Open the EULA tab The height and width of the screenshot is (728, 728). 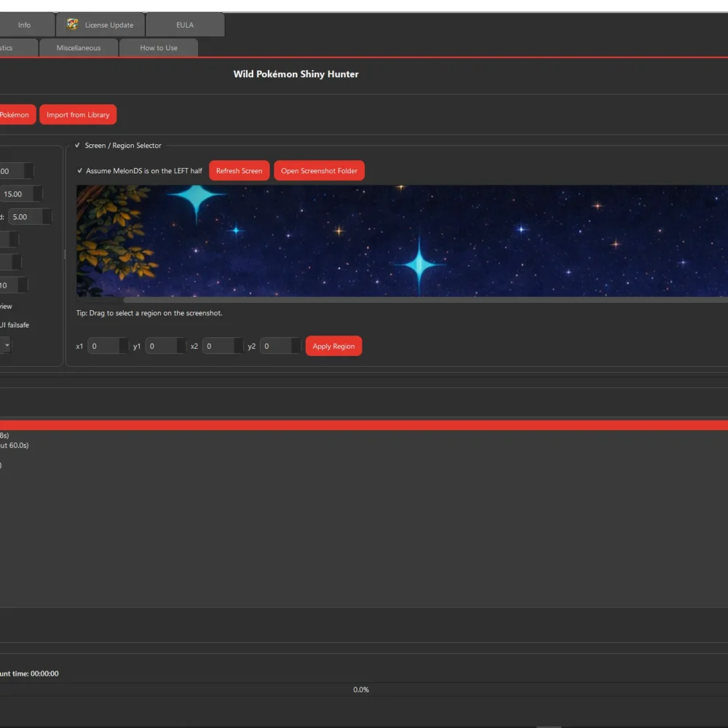point(185,25)
